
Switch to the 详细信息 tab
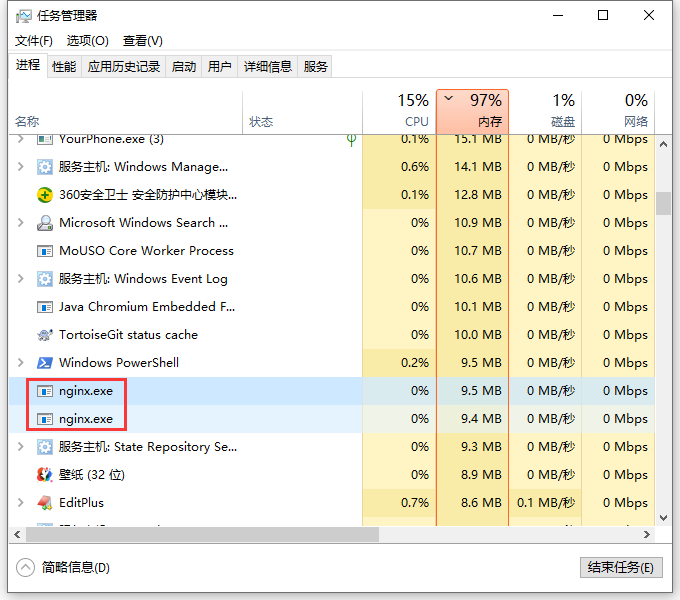pyautogui.click(x=268, y=67)
